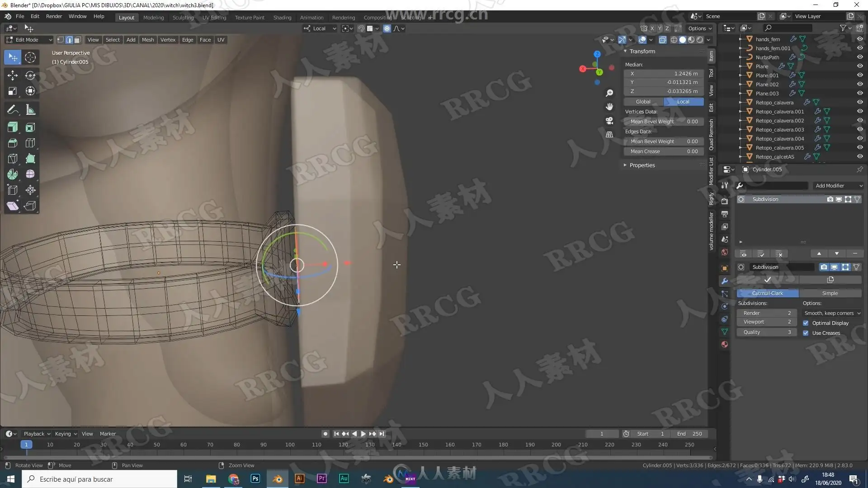Open the Add Modifier dropdown
Screen dimensions: 868x488
pos(838,186)
